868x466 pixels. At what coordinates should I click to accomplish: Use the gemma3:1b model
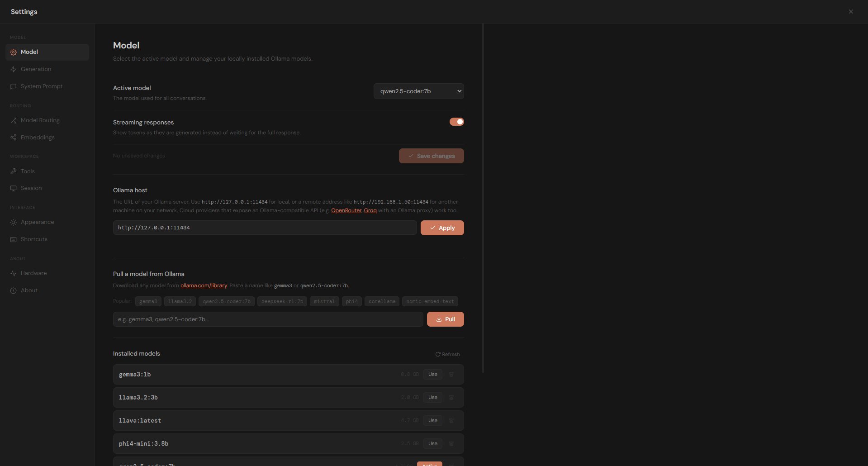[x=433, y=375]
